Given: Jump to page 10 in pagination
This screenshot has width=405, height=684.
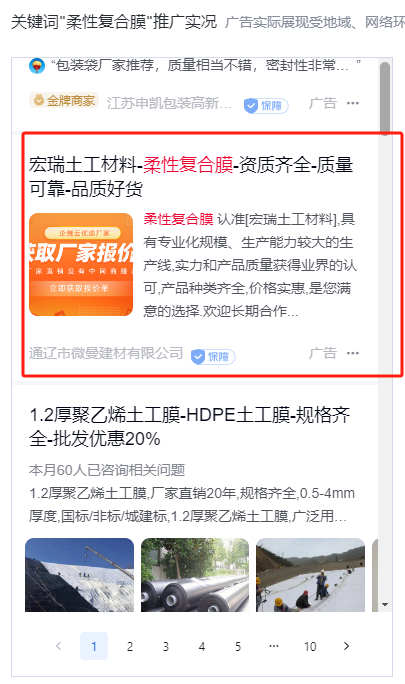Looking at the screenshot, I should pos(310,646).
